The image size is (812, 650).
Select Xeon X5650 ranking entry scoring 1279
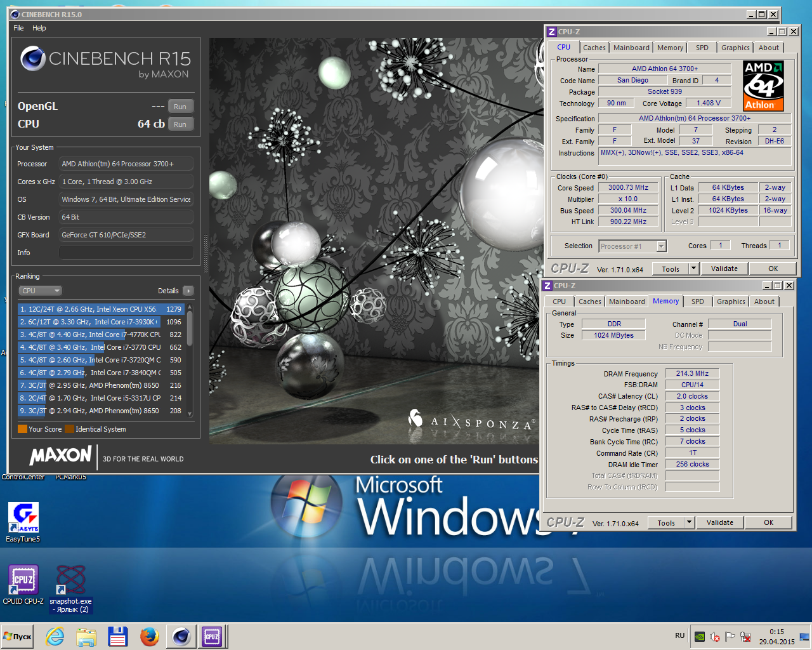coord(101,309)
